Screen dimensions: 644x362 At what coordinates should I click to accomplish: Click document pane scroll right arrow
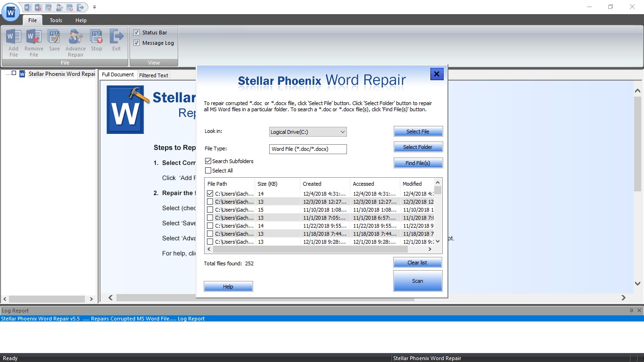(623, 298)
